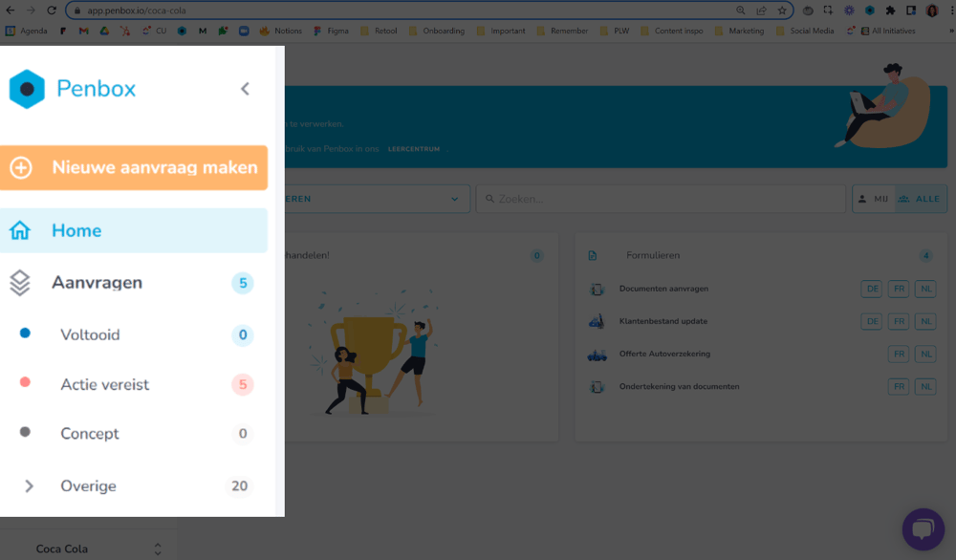Start Klantenbestand update in DE
Screen dimensions: 956x560
pyautogui.click(x=873, y=321)
